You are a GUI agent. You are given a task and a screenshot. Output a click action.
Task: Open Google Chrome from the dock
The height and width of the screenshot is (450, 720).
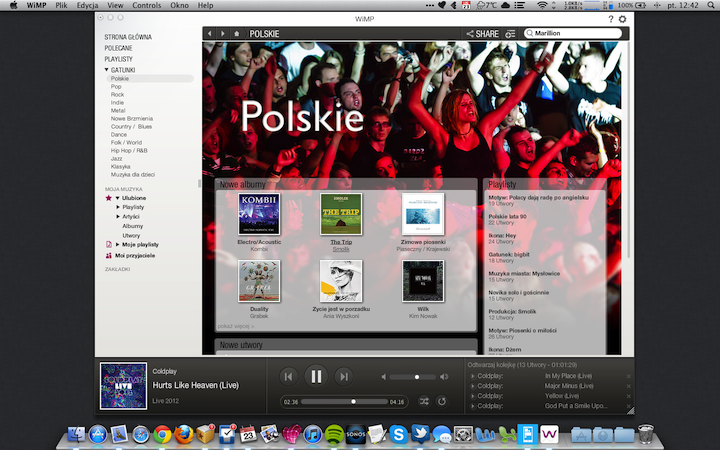pyautogui.click(x=162, y=434)
